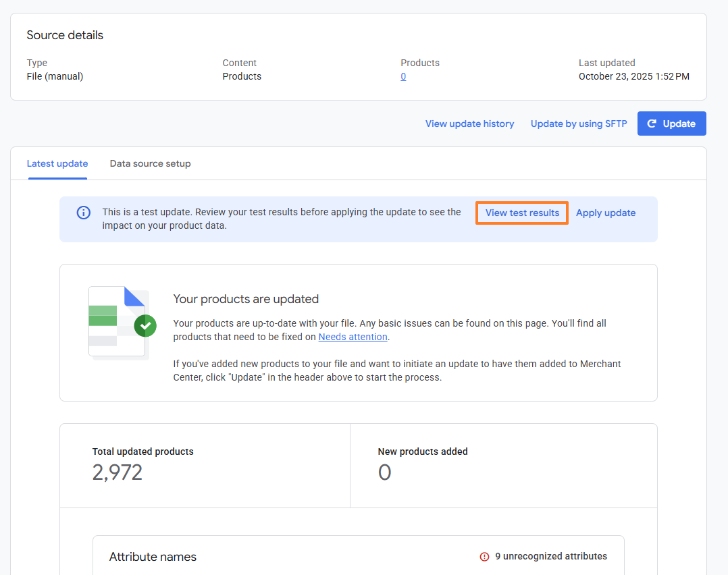Click the spreadsheet file illustration
This screenshot has height=575, width=728.
pyautogui.click(x=117, y=323)
